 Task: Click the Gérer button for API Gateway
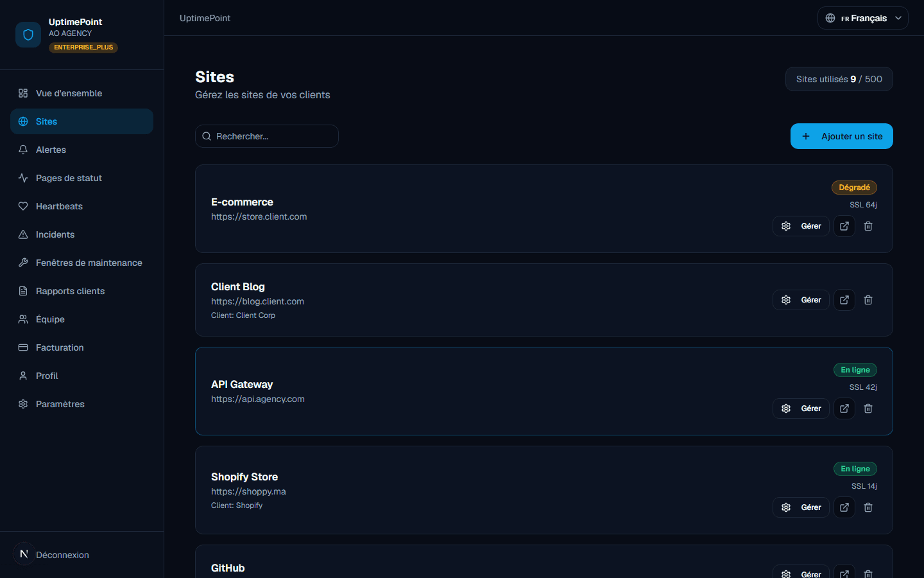(x=801, y=408)
